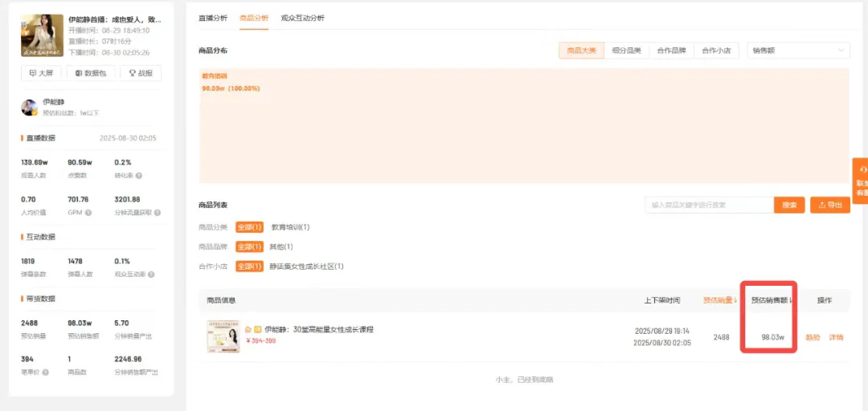Open the 观众互动分析 tab
Viewport: 868px width, 411px height.
(x=303, y=18)
